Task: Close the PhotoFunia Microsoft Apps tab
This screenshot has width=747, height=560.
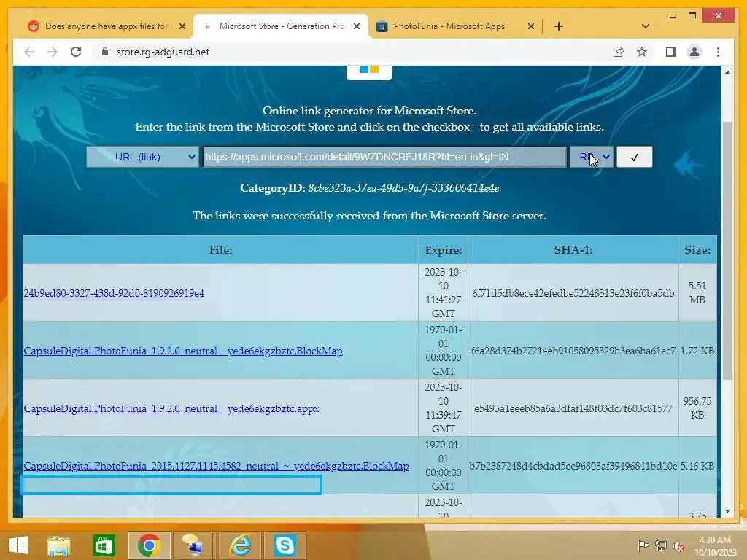Action: [531, 26]
